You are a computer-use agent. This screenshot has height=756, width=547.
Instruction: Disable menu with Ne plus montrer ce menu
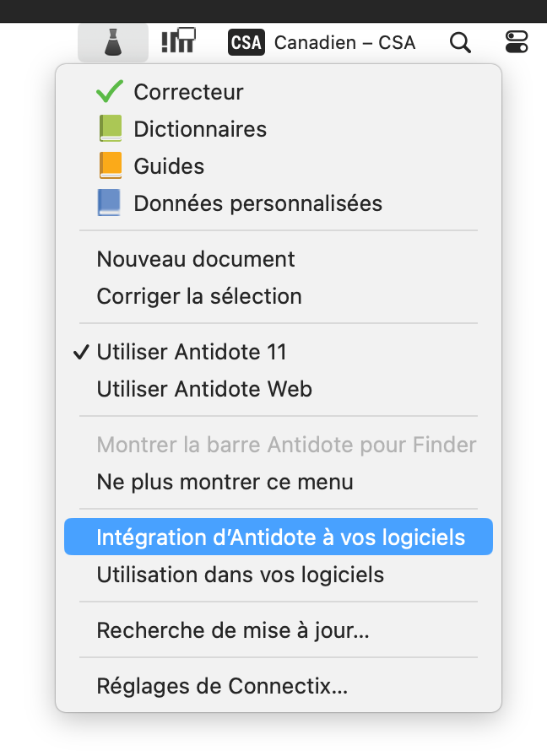[x=225, y=483]
